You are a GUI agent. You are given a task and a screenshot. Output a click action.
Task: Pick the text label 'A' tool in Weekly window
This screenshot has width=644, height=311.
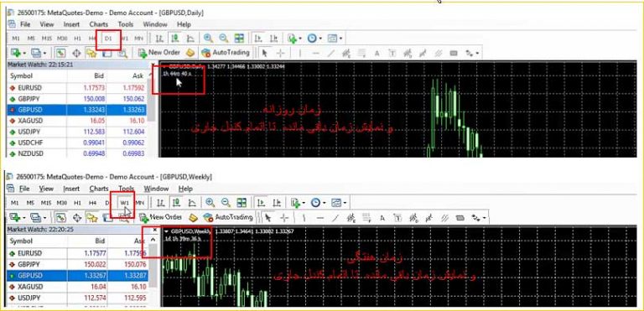382,217
